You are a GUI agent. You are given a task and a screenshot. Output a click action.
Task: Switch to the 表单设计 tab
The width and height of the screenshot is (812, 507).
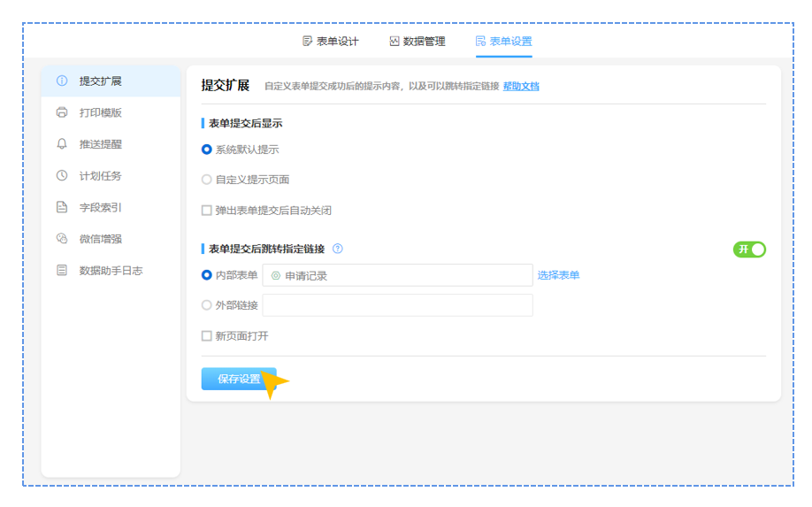[330, 42]
